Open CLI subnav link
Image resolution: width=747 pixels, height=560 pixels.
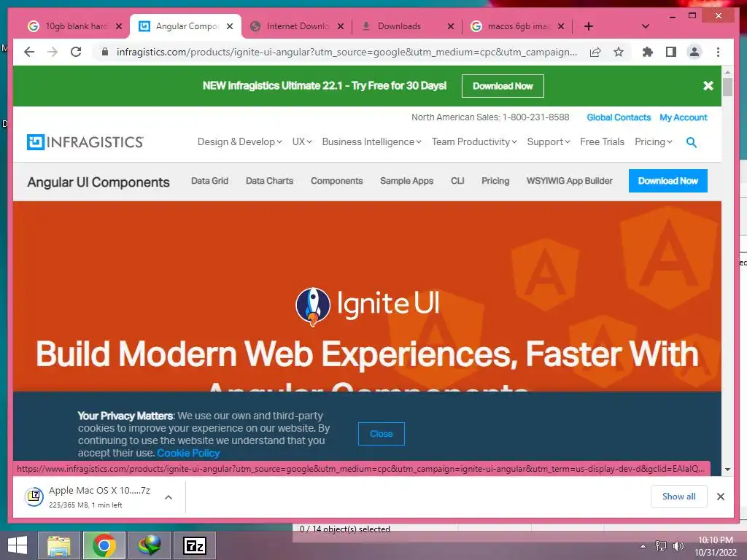coord(457,181)
